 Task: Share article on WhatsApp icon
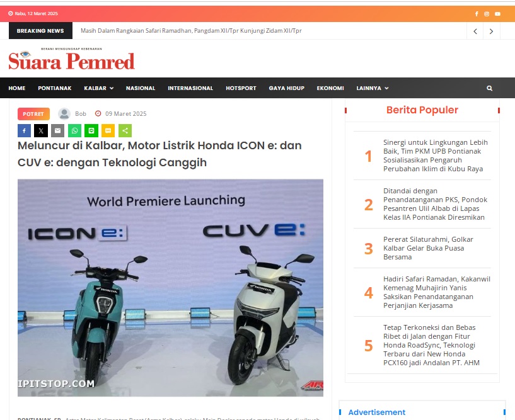coord(74,130)
